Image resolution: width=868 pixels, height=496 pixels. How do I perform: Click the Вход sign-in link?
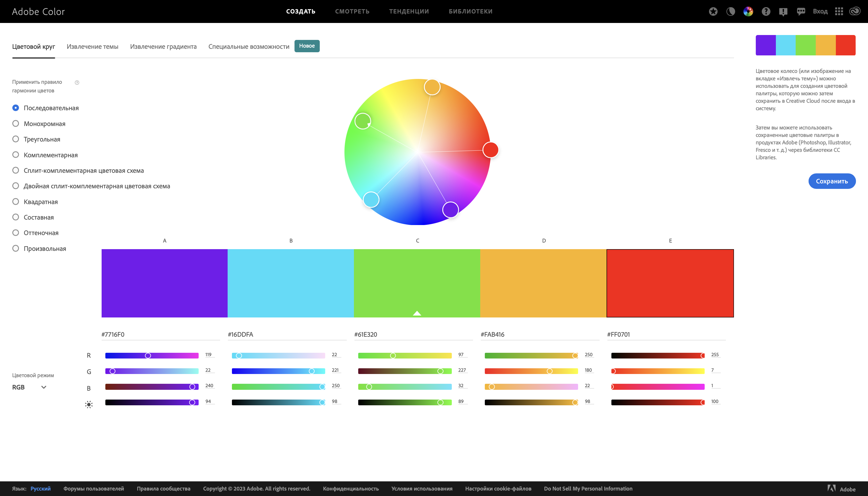click(x=820, y=11)
